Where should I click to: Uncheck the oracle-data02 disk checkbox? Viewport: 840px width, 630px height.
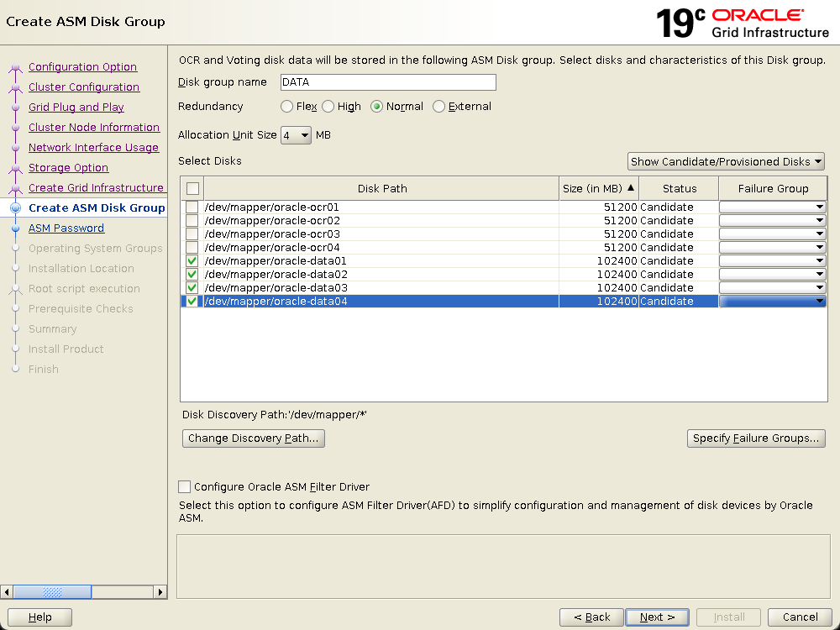pyautogui.click(x=192, y=275)
